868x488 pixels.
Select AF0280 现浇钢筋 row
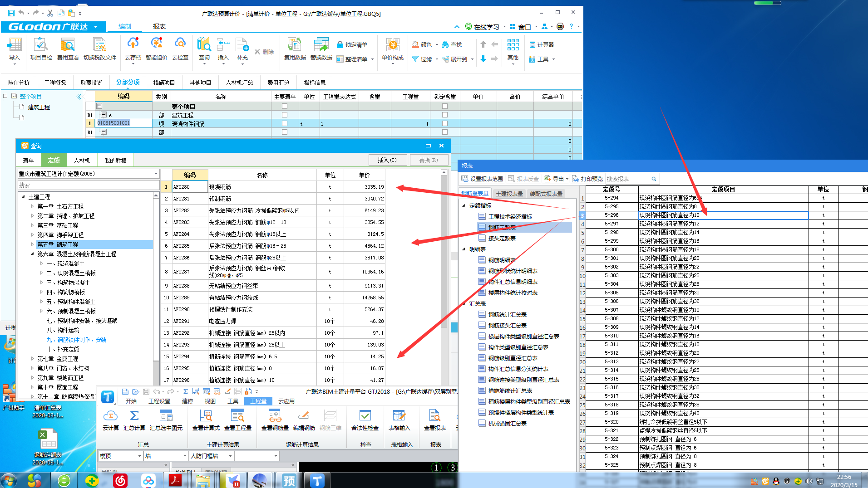273,187
